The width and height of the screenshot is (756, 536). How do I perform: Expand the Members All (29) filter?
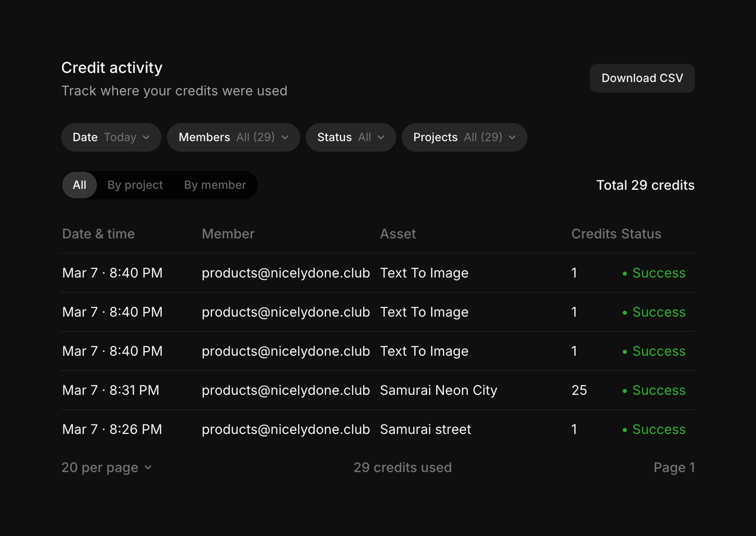coord(233,137)
